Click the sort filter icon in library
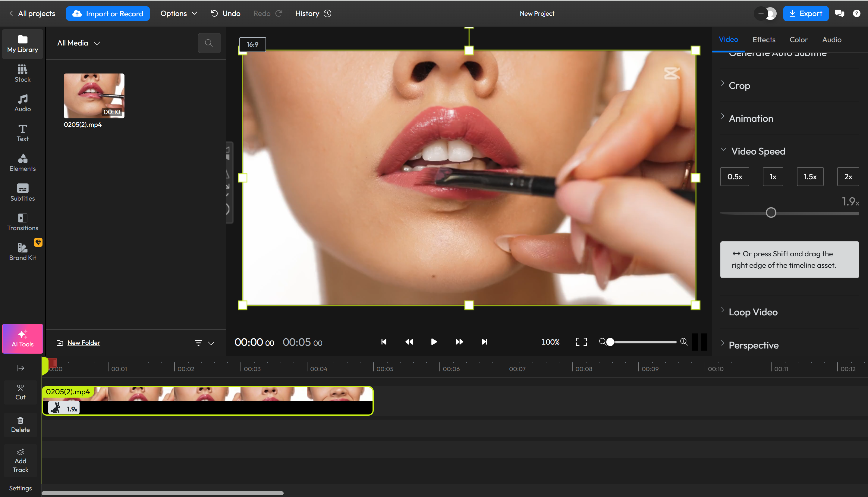Viewport: 868px width, 497px height. (x=198, y=343)
